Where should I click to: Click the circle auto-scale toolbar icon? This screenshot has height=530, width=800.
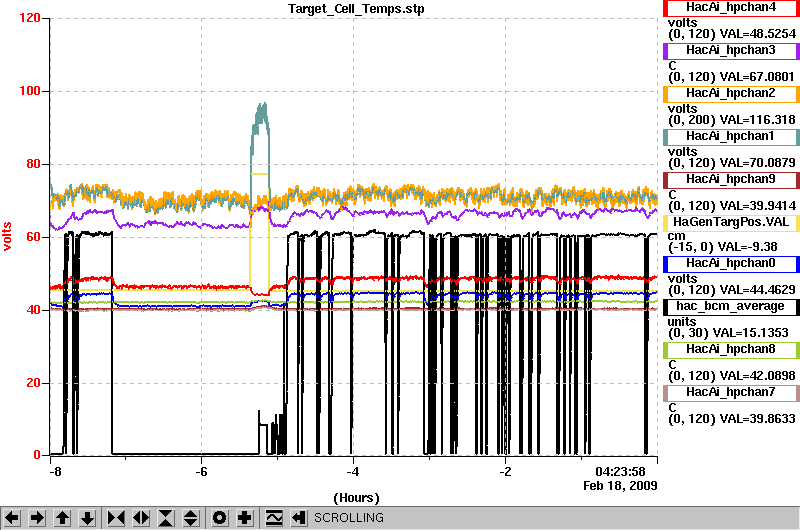point(219,518)
